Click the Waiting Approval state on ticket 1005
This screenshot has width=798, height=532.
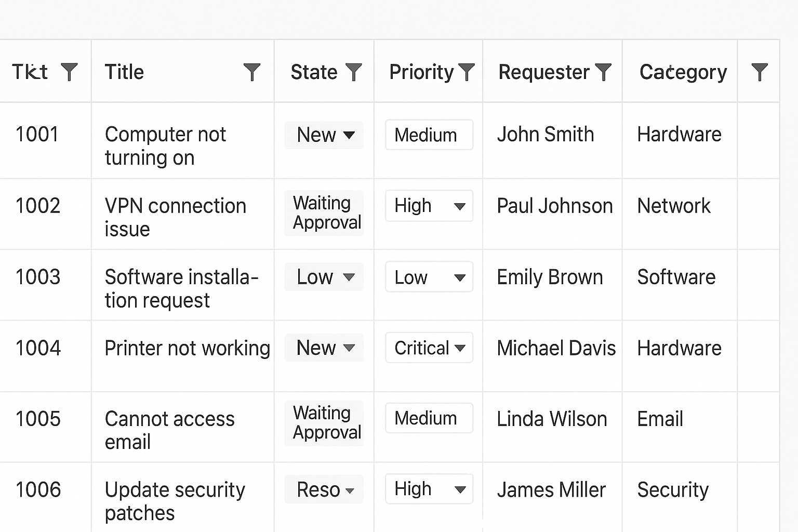pos(324,423)
